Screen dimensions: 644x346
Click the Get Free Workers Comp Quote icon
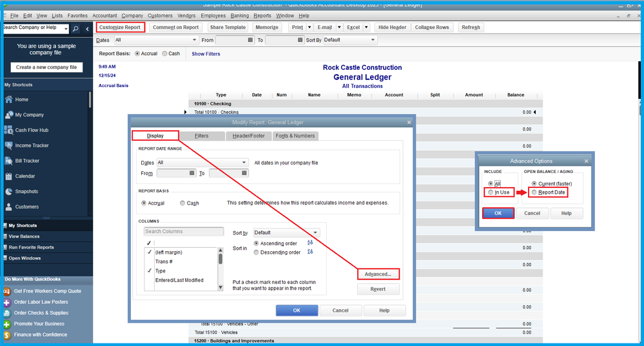click(x=7, y=291)
